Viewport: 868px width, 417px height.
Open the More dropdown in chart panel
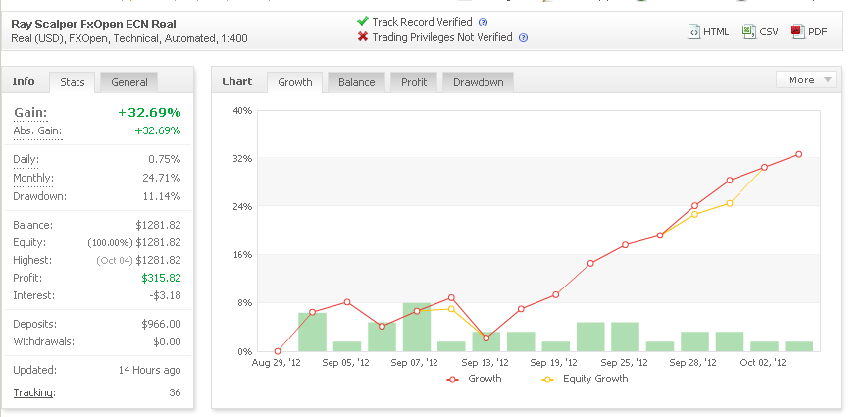[806, 79]
